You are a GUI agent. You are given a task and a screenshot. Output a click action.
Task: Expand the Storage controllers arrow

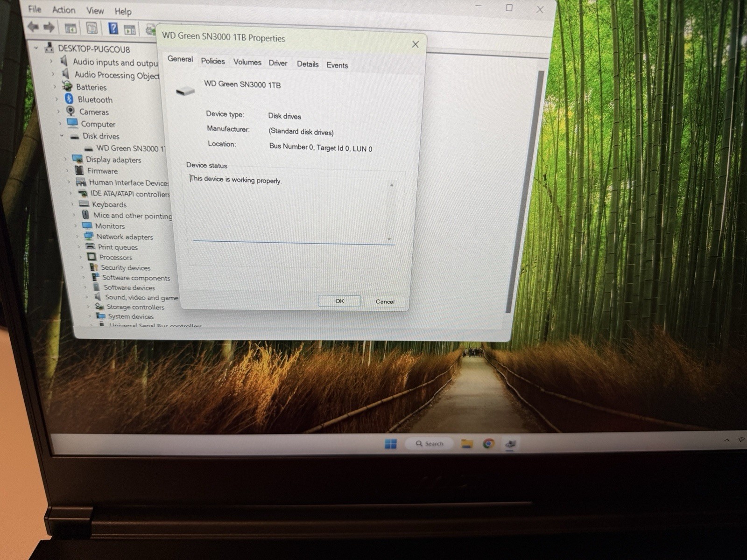point(88,307)
